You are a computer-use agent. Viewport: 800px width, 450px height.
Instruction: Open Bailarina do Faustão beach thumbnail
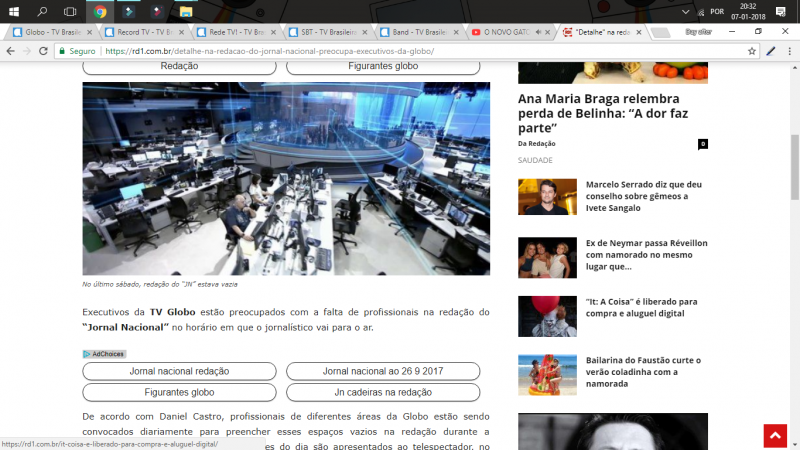point(547,375)
